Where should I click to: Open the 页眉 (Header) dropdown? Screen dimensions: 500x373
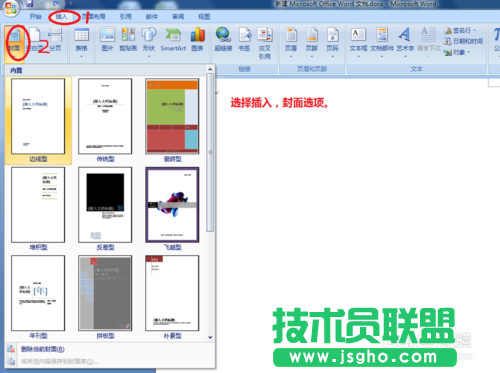pyautogui.click(x=291, y=43)
